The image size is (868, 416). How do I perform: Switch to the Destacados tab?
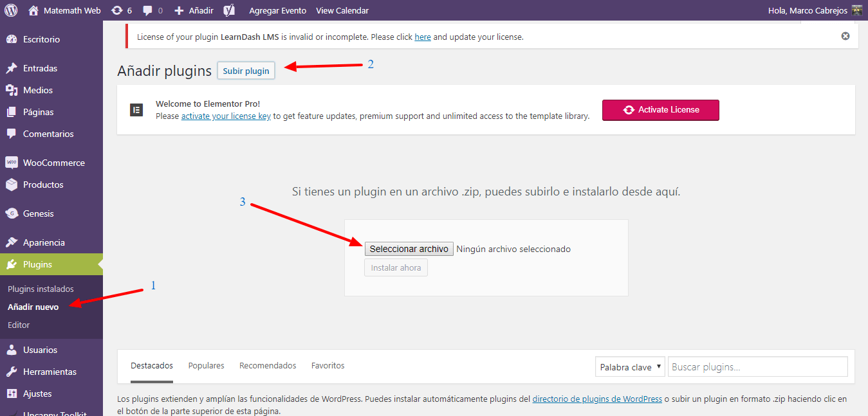pos(152,365)
